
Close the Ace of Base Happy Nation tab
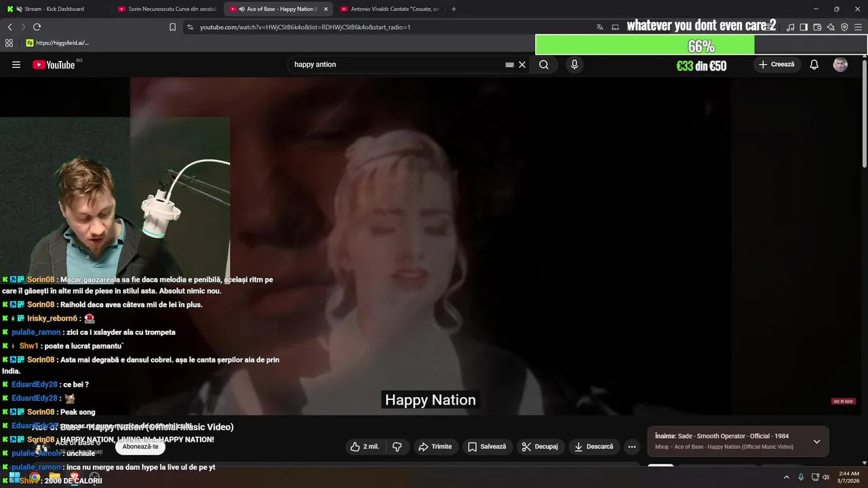tap(325, 9)
